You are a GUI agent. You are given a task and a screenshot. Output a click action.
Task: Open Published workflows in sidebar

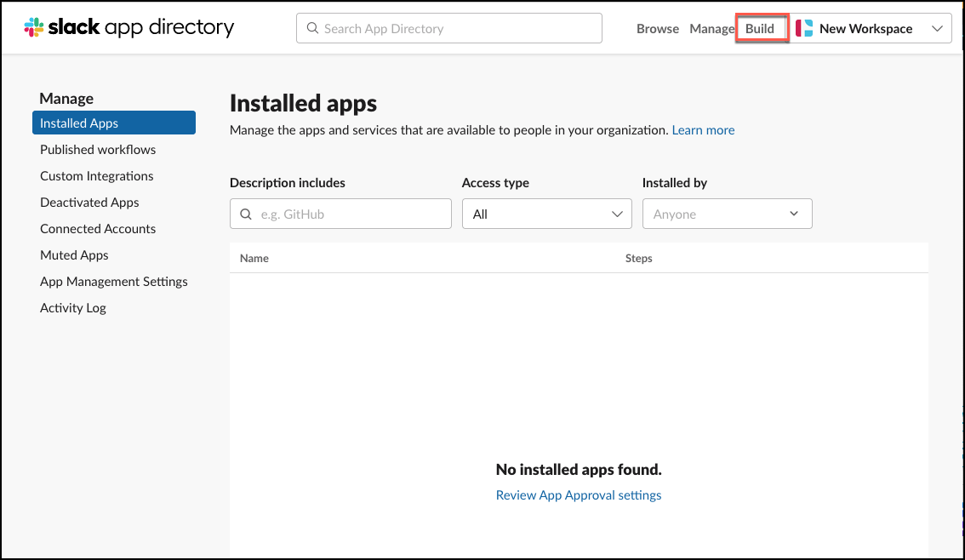98,150
